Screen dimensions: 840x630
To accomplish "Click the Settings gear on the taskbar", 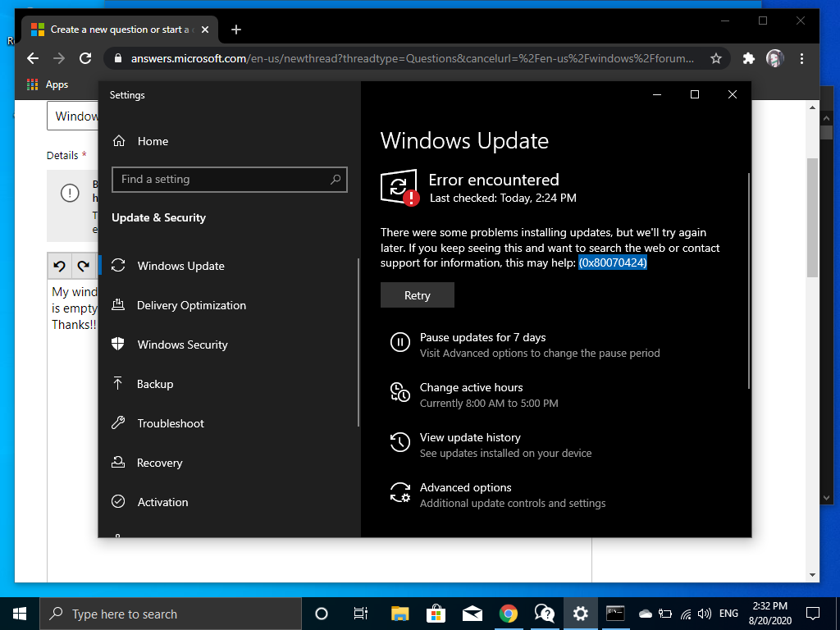I will (580, 614).
